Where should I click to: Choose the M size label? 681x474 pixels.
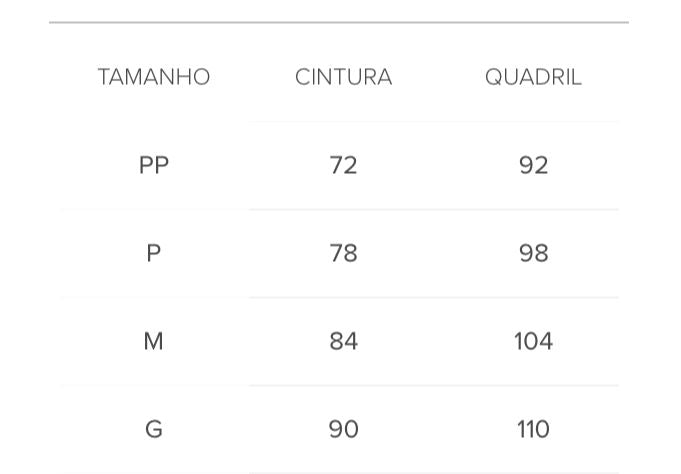click(154, 341)
